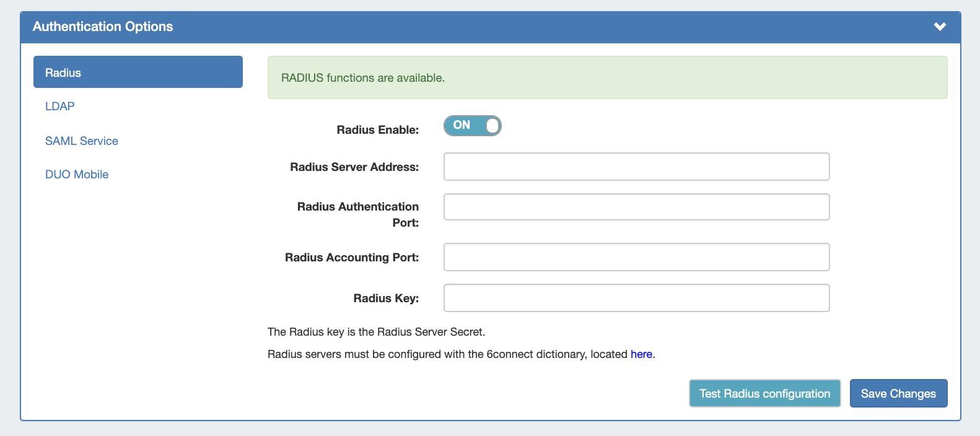The image size is (980, 436).
Task: Click the Authentication Options header title
Action: tap(103, 27)
